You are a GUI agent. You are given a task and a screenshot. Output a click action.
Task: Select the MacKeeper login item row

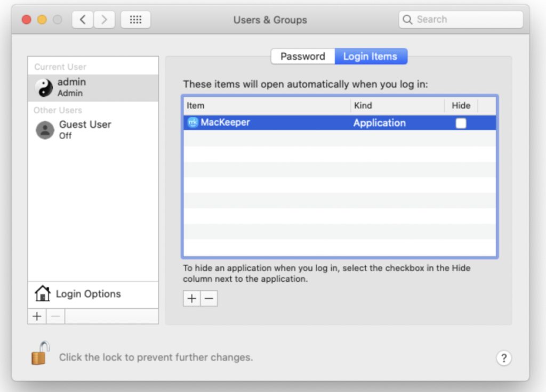pos(340,123)
